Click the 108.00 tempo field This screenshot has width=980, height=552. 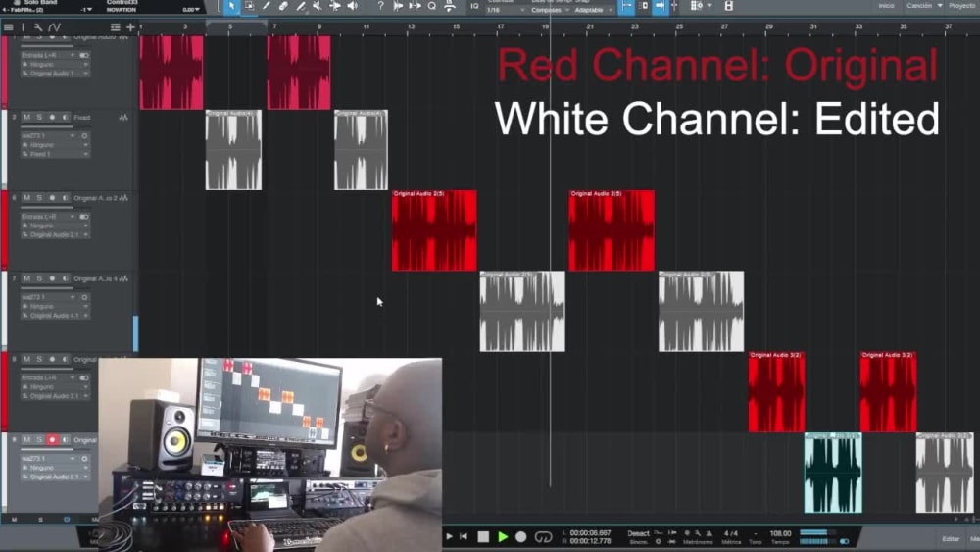[780, 533]
